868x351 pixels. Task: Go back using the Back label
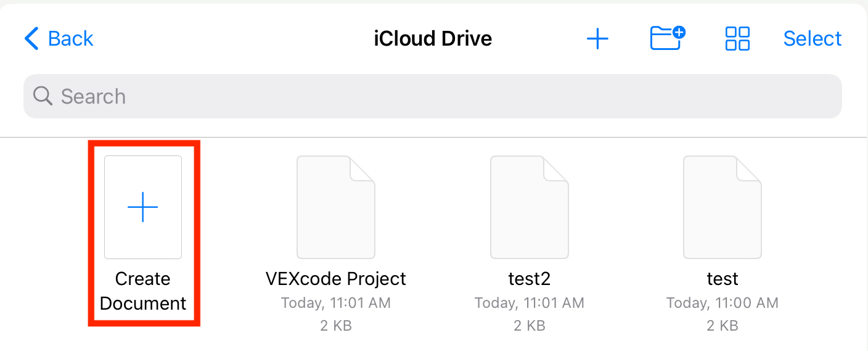point(70,38)
